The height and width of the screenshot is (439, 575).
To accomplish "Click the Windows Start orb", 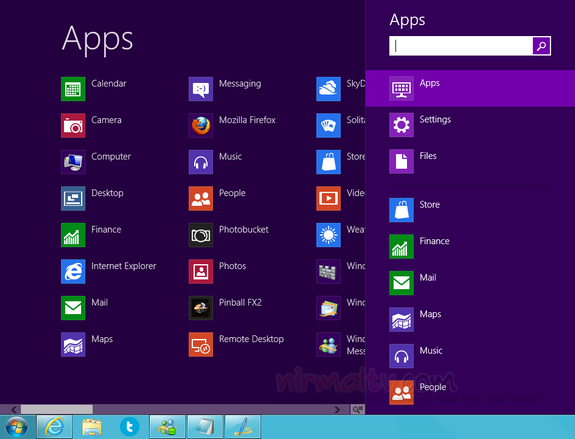I will (x=17, y=427).
